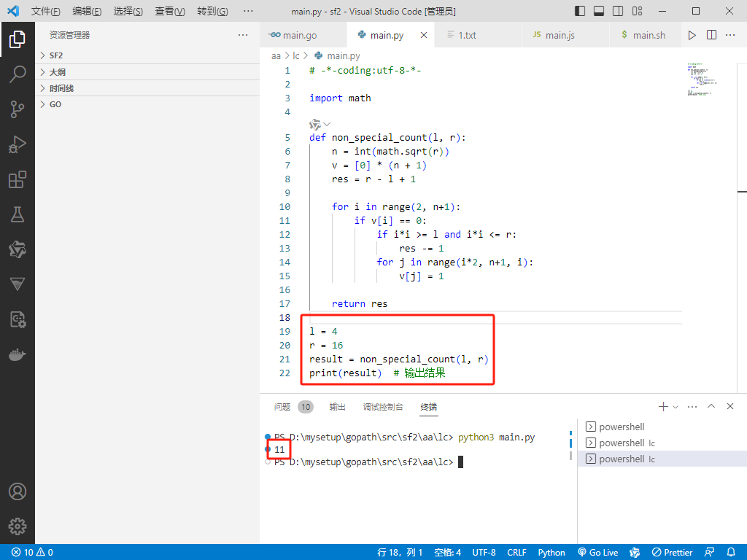747x560 pixels.
Task: Click the lc breadcrumb segment
Action: [x=296, y=56]
